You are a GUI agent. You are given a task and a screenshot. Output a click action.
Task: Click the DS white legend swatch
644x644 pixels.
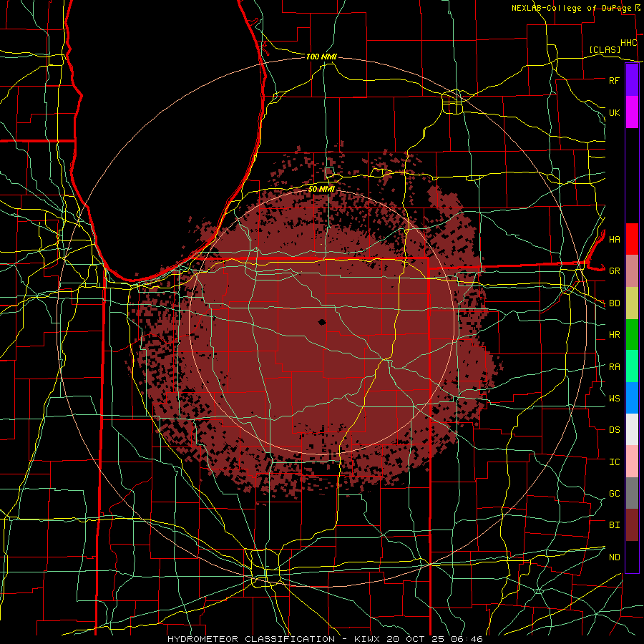click(x=632, y=429)
